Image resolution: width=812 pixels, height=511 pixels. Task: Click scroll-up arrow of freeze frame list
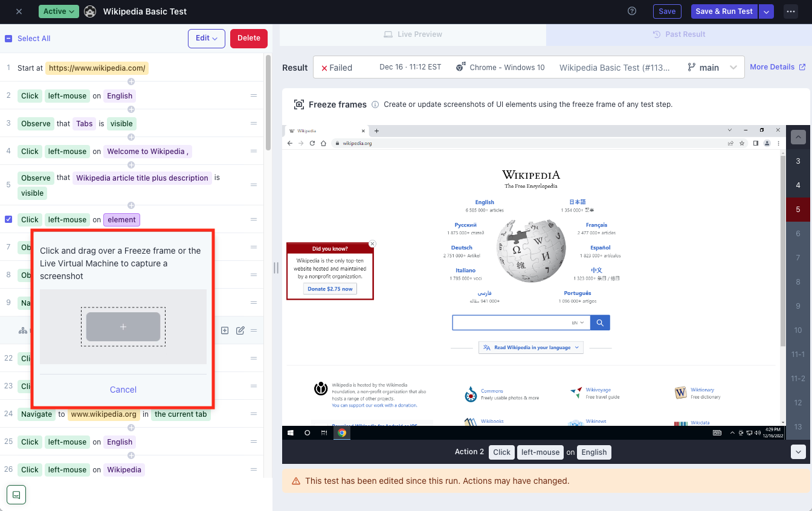coord(798,137)
